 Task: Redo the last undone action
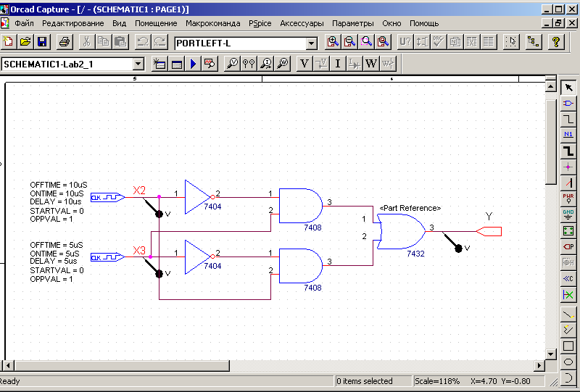[x=159, y=42]
